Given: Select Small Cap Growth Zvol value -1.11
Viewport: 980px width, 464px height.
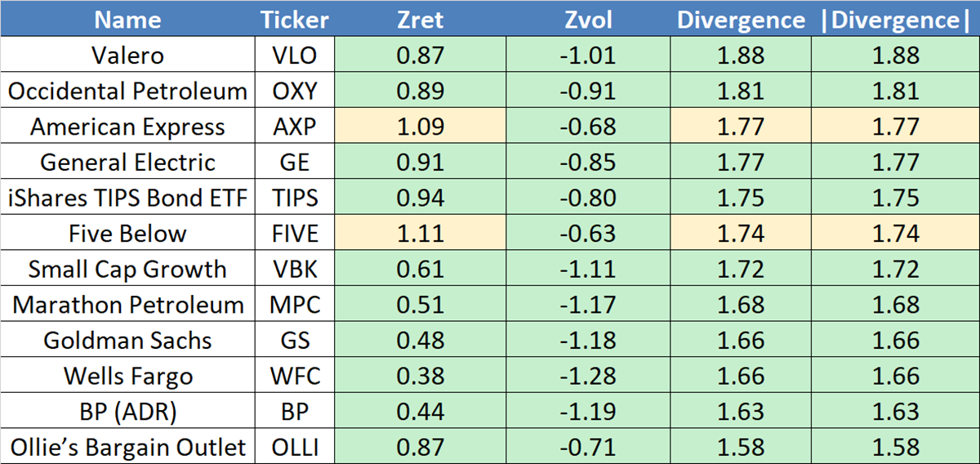Looking at the screenshot, I should 588,269.
